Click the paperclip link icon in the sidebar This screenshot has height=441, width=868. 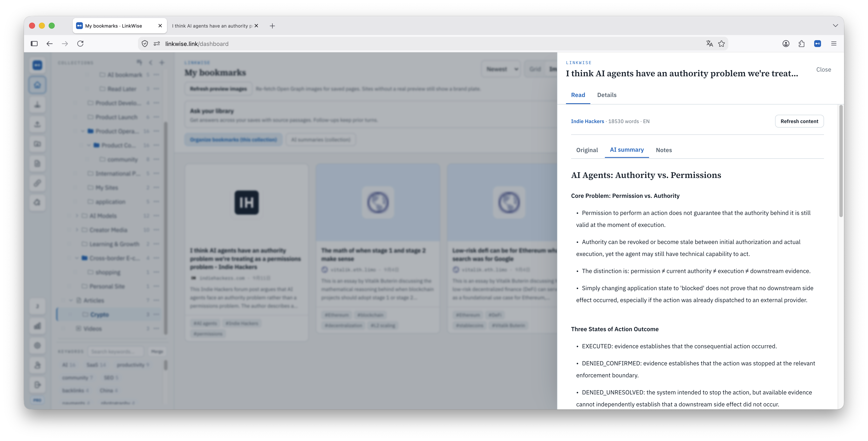[37, 183]
